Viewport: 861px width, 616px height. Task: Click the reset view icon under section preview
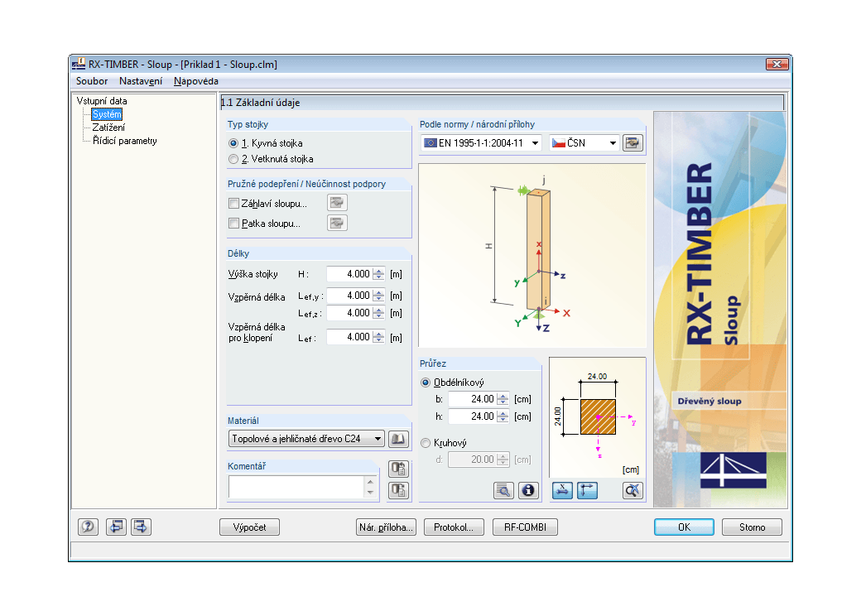coord(633,490)
